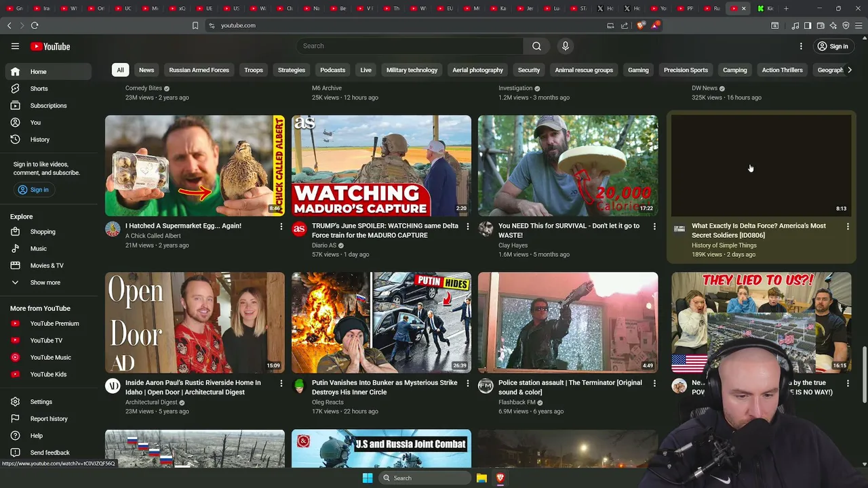The width and height of the screenshot is (868, 488).
Task: Open Putin Vanishes Into Bunker video title
Action: (384, 387)
